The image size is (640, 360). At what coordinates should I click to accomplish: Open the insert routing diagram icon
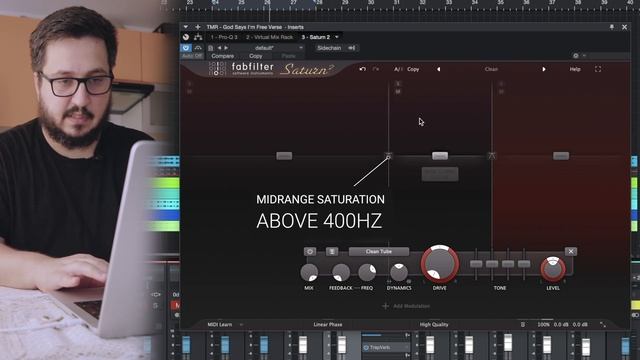(x=198, y=37)
